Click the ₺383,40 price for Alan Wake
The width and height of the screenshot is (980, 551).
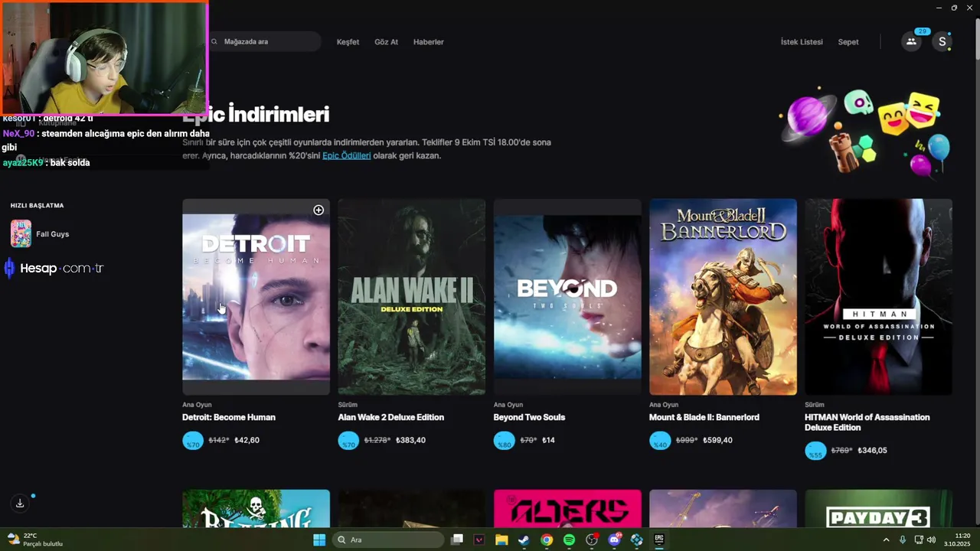410,440
